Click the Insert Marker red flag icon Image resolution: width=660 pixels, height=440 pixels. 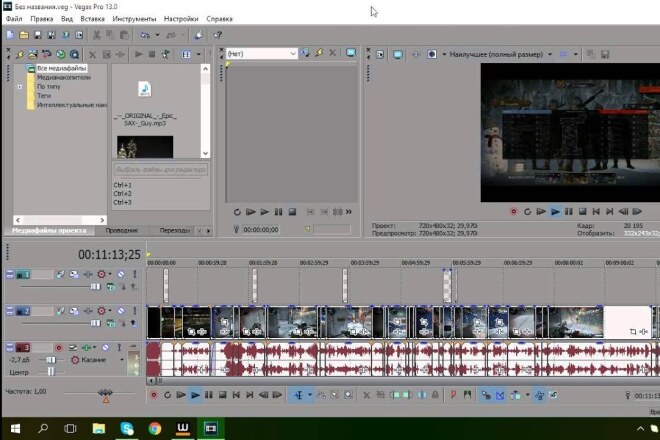[453, 395]
